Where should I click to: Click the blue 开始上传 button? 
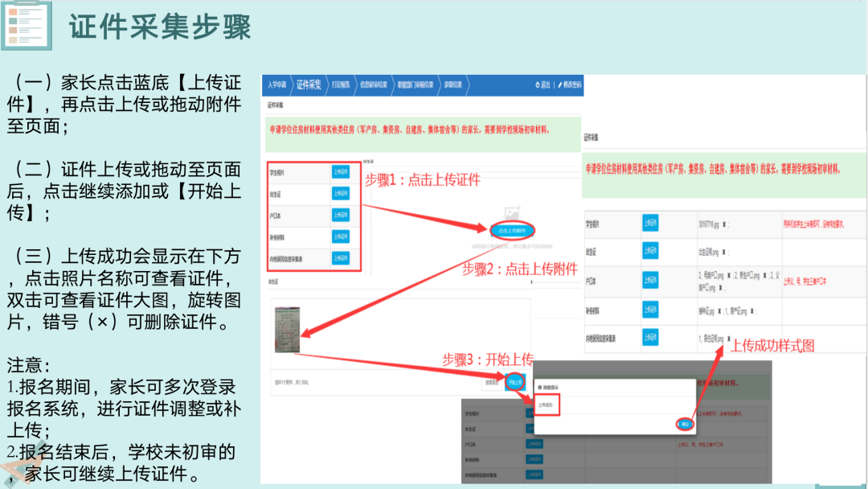(x=515, y=382)
